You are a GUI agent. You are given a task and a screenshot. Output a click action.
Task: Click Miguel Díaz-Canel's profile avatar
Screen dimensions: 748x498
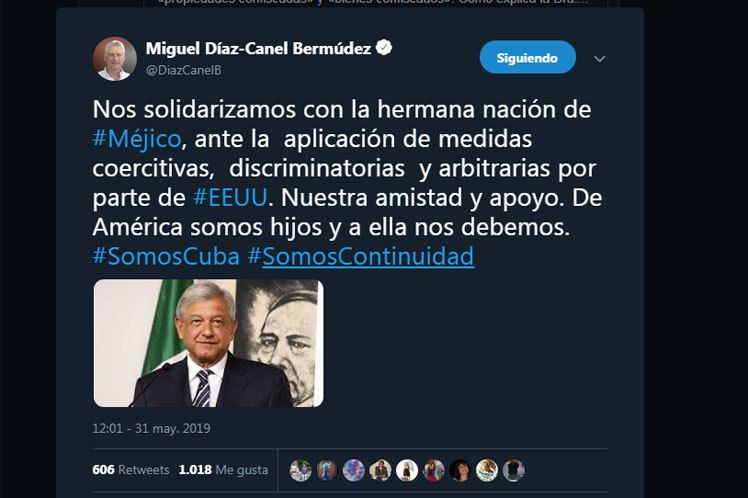[114, 59]
